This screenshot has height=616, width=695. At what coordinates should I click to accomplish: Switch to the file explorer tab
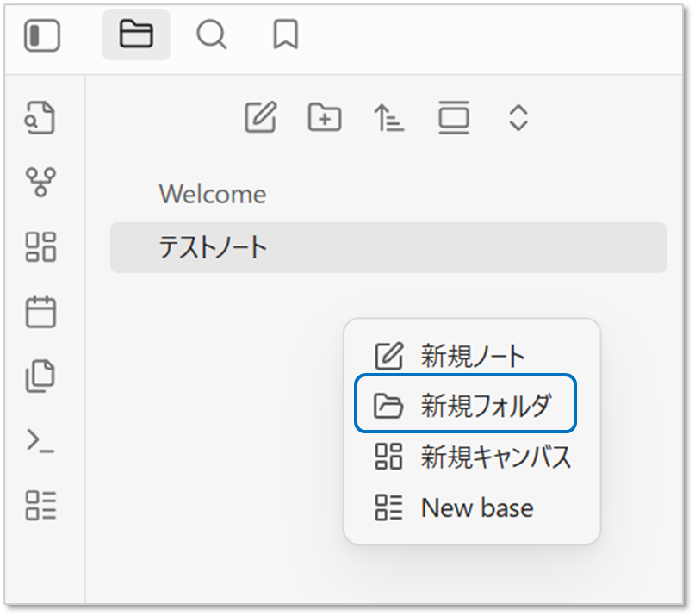(x=136, y=35)
